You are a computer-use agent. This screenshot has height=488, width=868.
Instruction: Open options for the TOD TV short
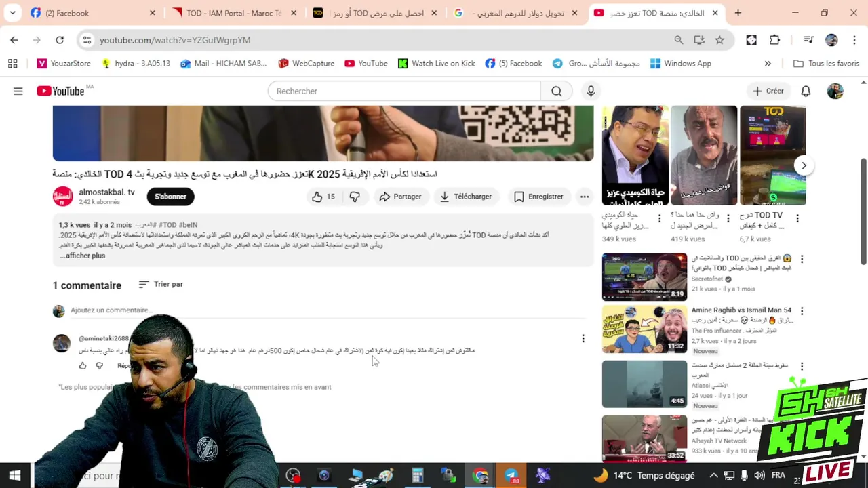tap(797, 218)
